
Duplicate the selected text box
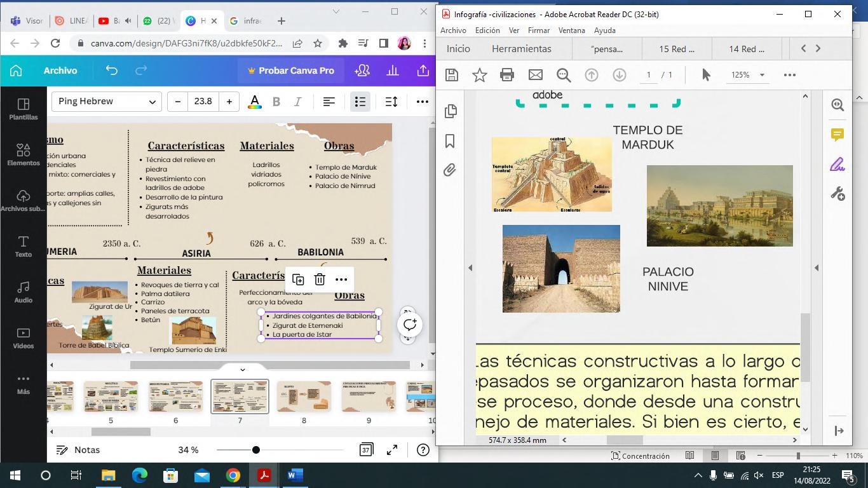298,280
